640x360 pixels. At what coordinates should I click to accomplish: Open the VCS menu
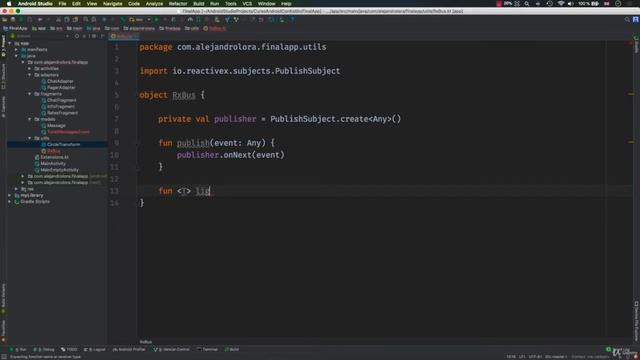click(x=247, y=4)
